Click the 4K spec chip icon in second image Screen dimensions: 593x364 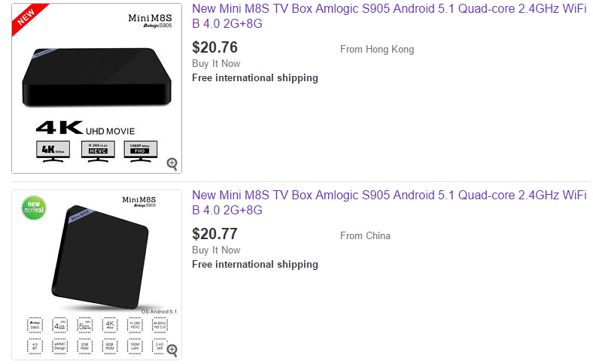pos(110,325)
